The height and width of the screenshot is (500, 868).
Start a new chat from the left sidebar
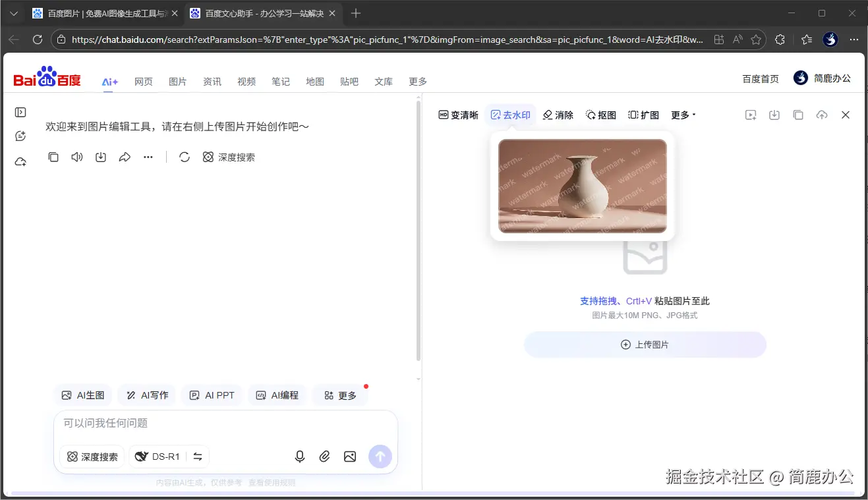click(20, 135)
